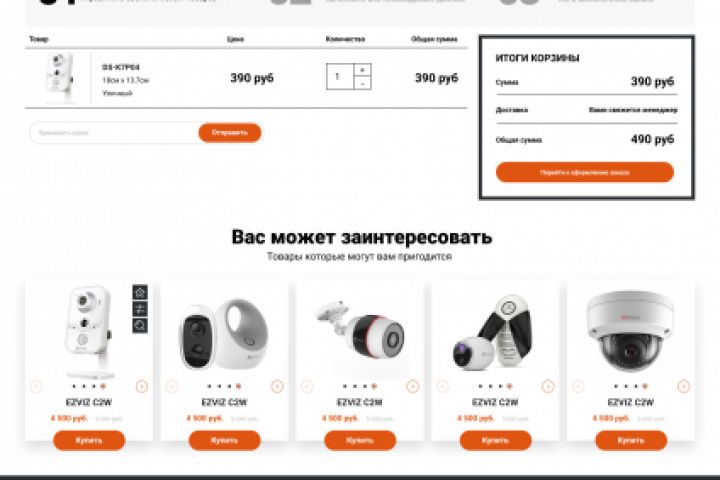
Task: Open the DS-KTP04 cart item thumbnail
Action: (x=60, y=77)
